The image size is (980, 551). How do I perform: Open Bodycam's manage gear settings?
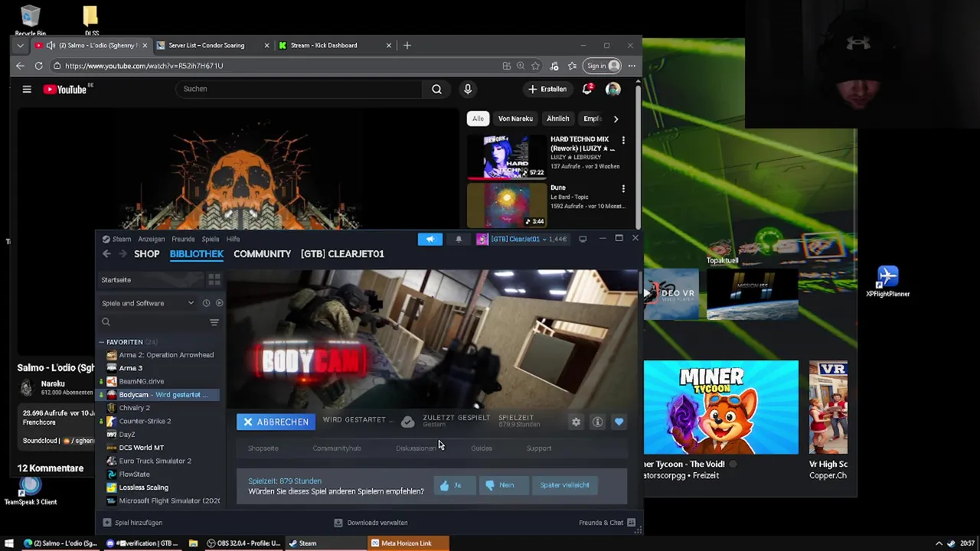point(576,422)
